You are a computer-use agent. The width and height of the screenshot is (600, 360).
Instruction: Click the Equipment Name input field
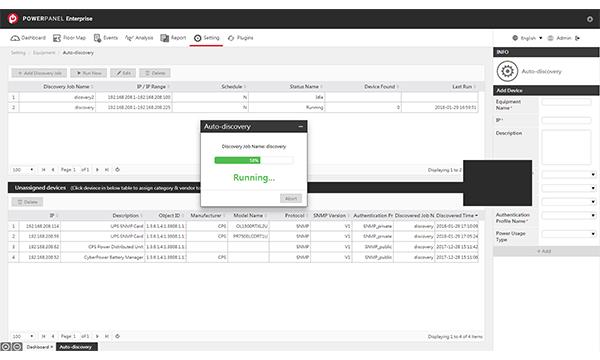pos(566,102)
